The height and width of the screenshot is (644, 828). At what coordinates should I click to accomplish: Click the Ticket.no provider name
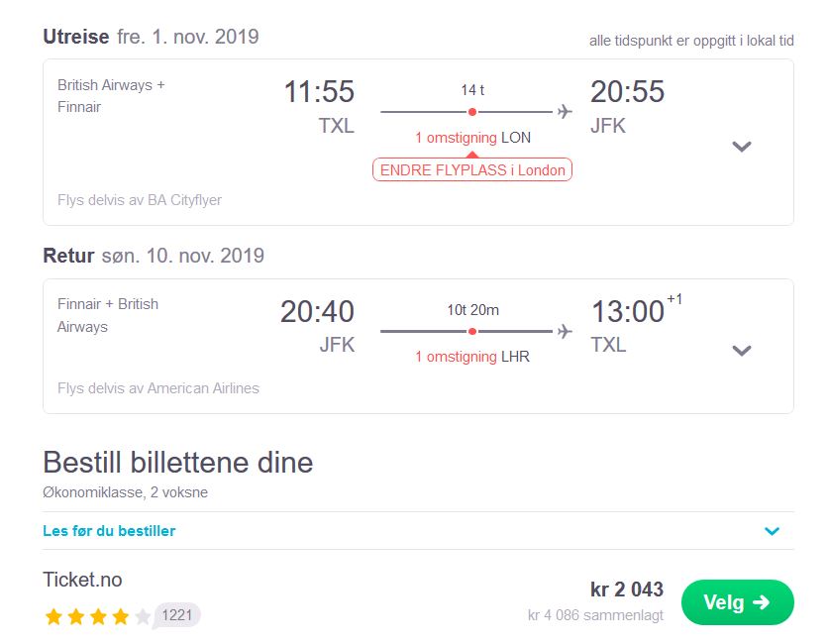(82, 580)
